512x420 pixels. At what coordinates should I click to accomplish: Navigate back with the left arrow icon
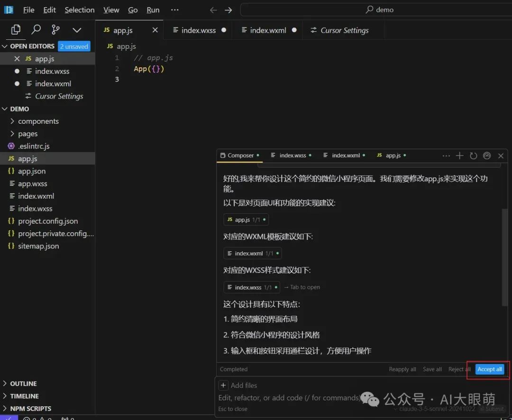coord(213,10)
